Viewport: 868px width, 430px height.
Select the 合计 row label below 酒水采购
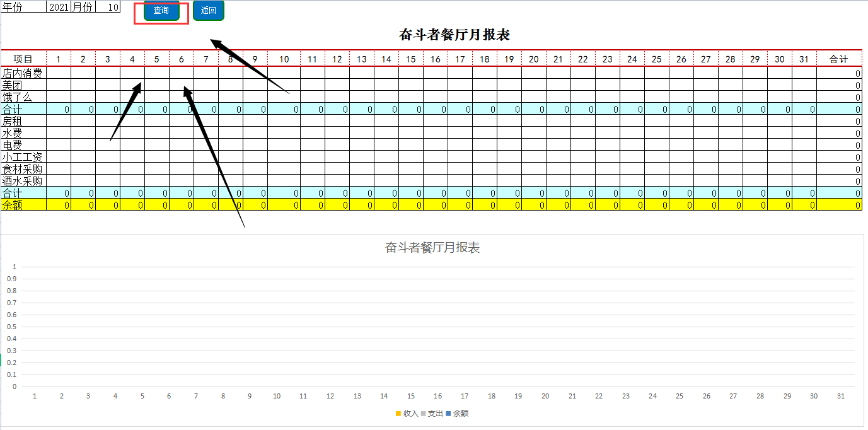pyautogui.click(x=24, y=193)
